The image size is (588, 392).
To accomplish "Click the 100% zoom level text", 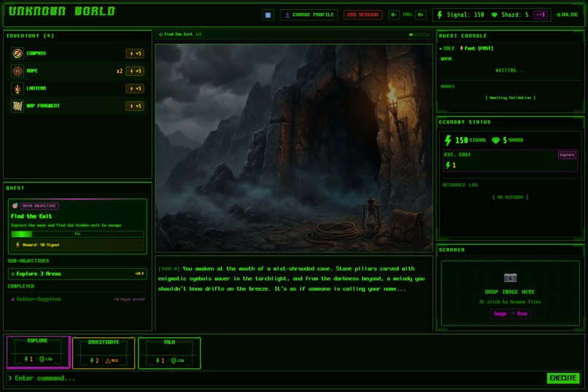I will tap(407, 15).
